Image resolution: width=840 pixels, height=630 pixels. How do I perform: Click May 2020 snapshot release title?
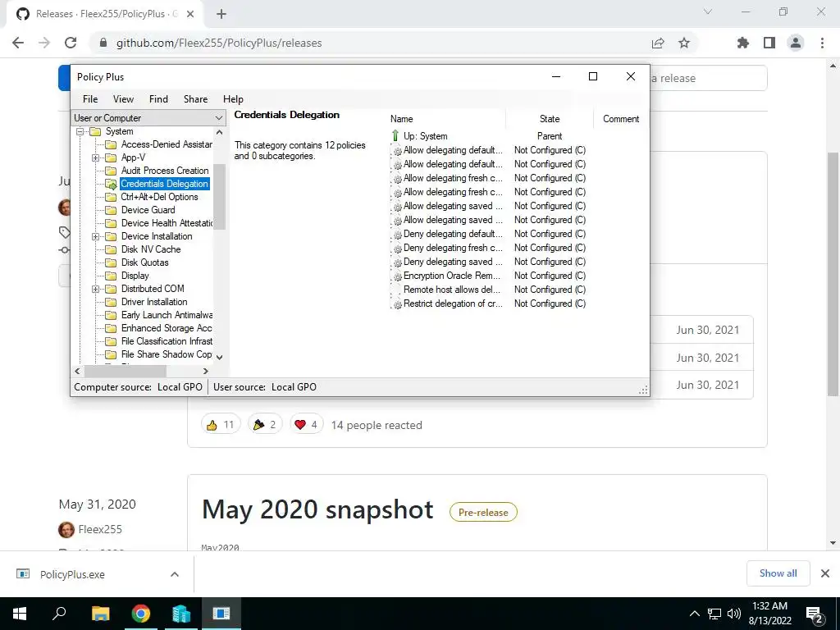pyautogui.click(x=317, y=509)
